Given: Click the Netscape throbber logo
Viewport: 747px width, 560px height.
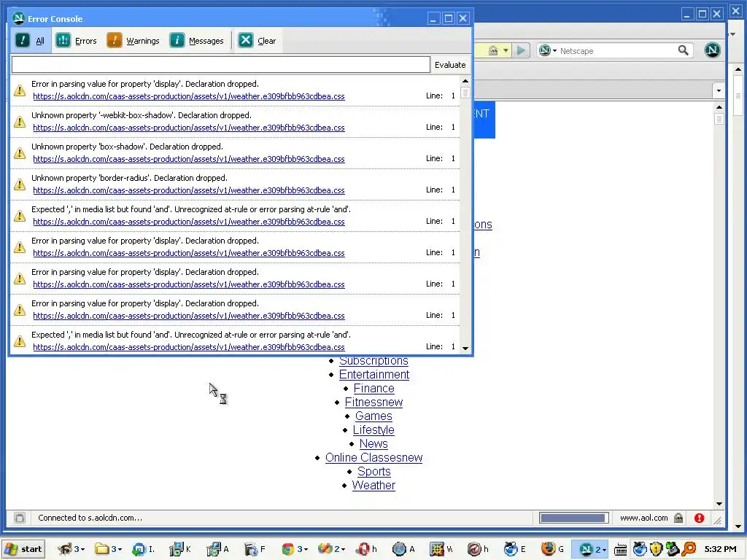Looking at the screenshot, I should point(712,50).
